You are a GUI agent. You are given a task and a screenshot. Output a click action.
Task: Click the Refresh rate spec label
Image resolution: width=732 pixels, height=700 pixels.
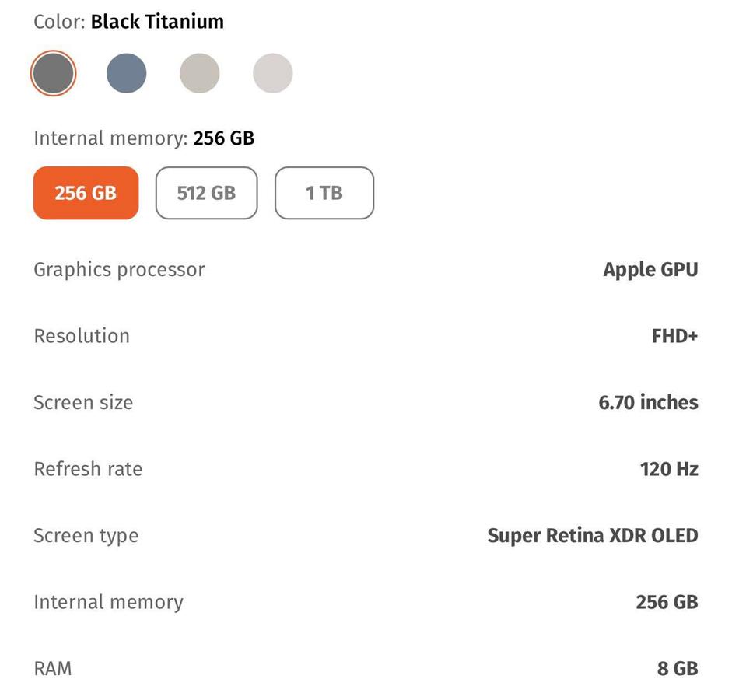pyautogui.click(x=88, y=469)
